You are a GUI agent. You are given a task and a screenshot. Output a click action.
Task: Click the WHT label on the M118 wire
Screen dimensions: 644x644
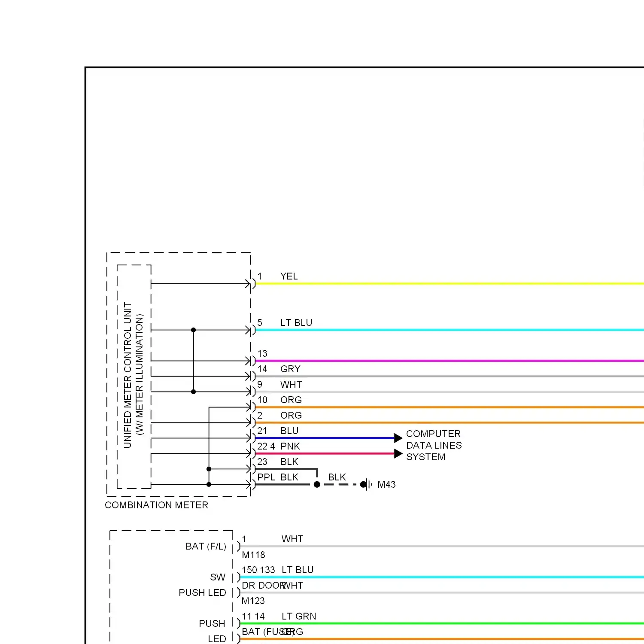click(292, 539)
